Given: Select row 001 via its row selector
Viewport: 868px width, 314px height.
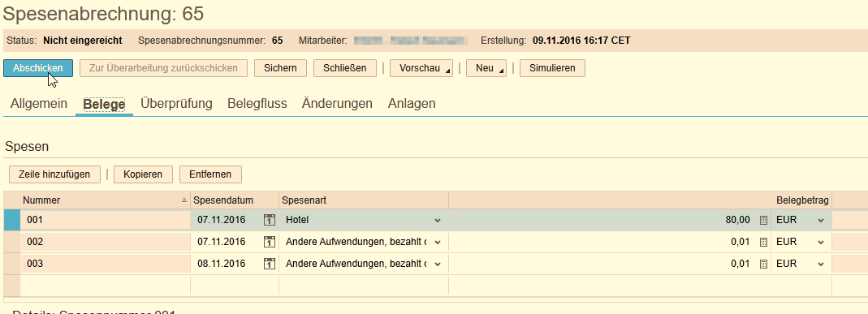Looking at the screenshot, I should click(x=11, y=220).
